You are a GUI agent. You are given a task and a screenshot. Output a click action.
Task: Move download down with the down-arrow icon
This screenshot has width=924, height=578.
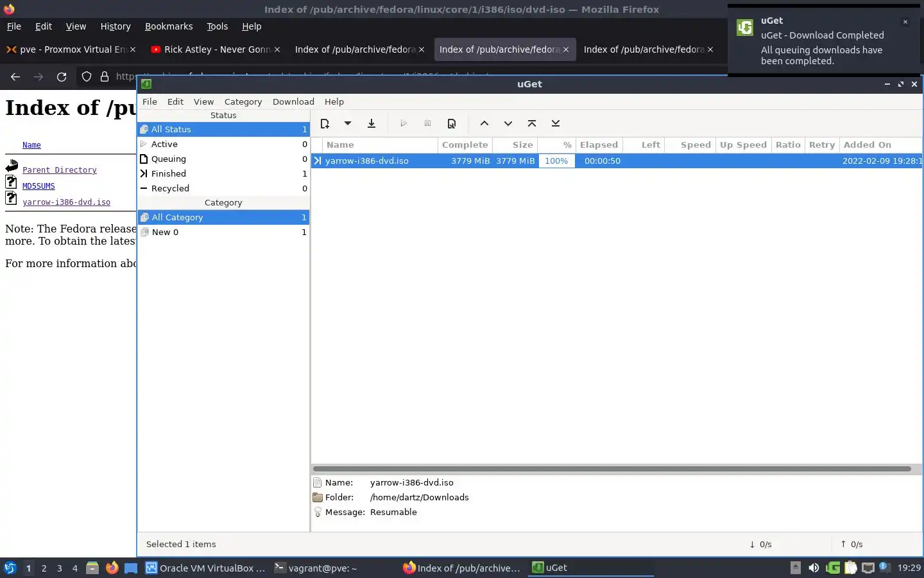click(x=508, y=123)
